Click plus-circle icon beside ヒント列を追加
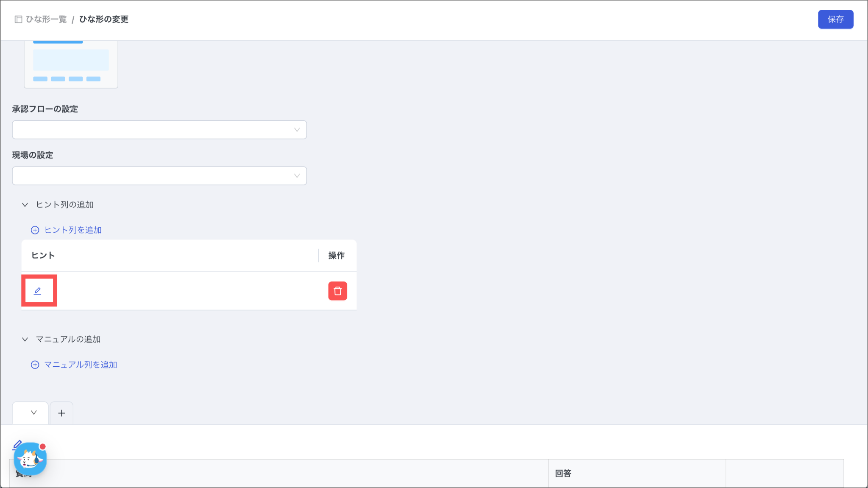This screenshot has width=868, height=488. click(x=35, y=230)
